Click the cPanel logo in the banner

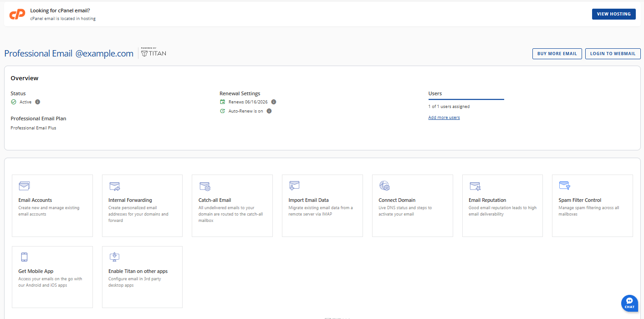(17, 14)
